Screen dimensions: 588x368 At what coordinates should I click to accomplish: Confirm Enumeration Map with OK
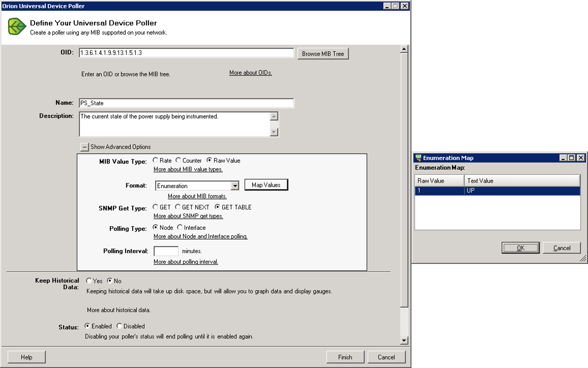(x=520, y=248)
